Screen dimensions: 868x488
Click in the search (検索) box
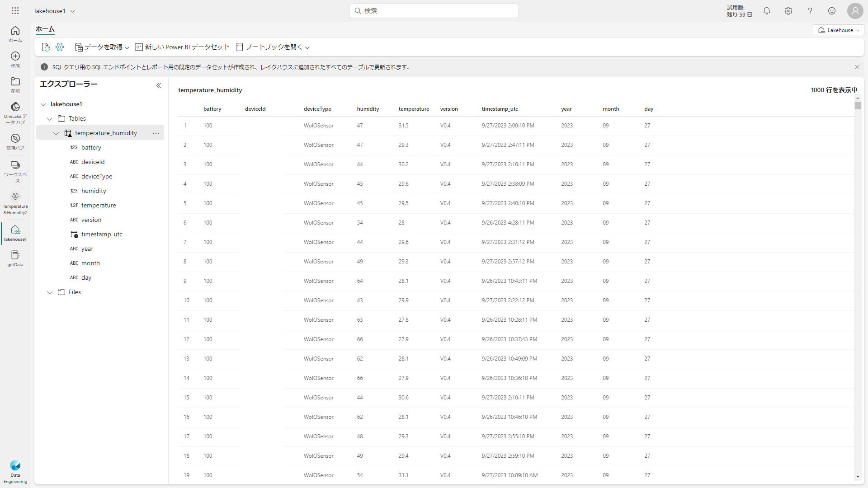[434, 11]
